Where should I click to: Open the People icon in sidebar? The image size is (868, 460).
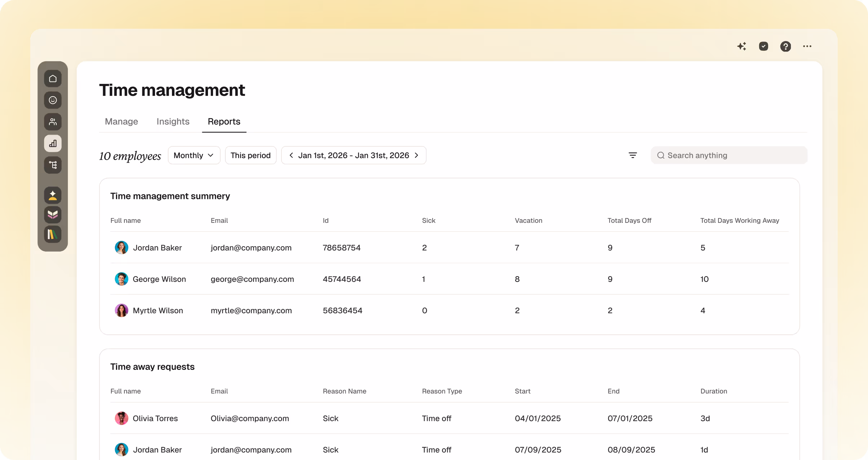point(53,122)
